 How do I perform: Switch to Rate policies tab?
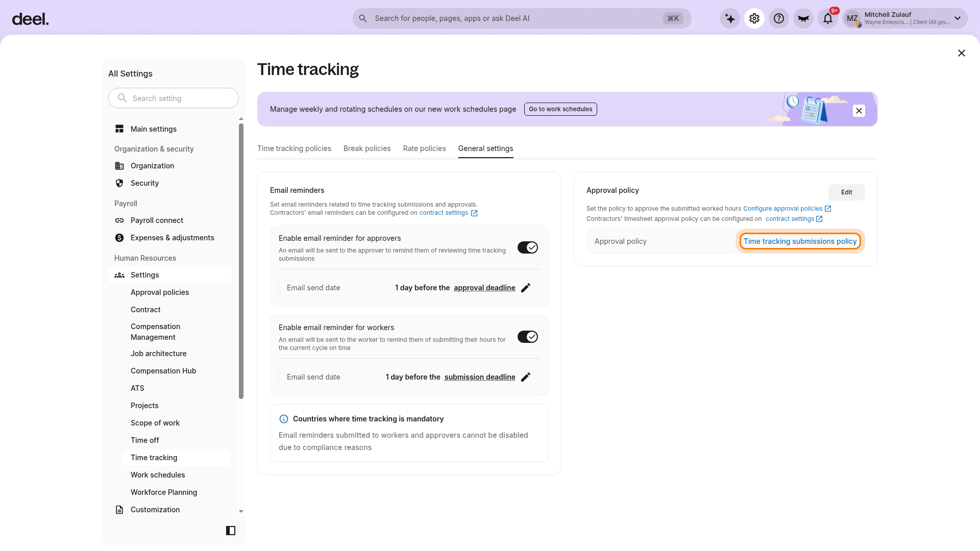[424, 148]
